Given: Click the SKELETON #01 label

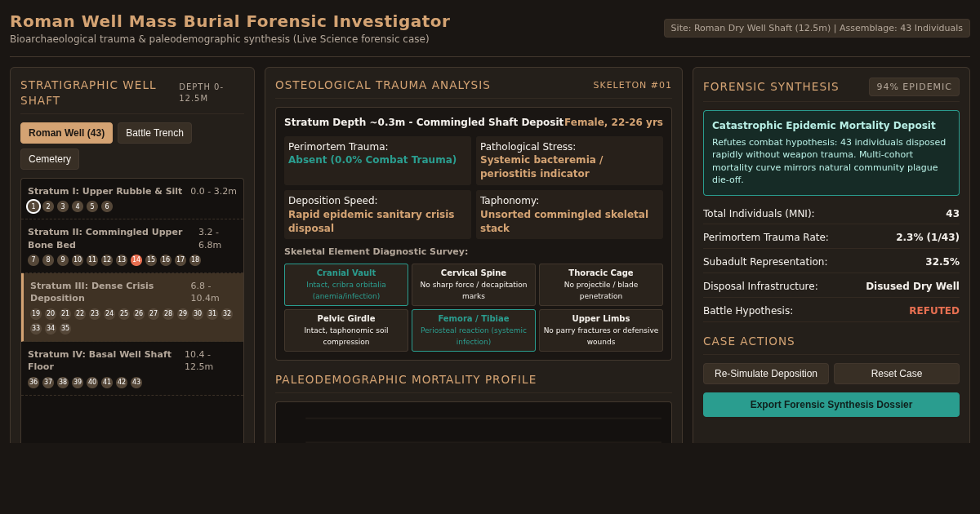Looking at the screenshot, I should 632,86.
